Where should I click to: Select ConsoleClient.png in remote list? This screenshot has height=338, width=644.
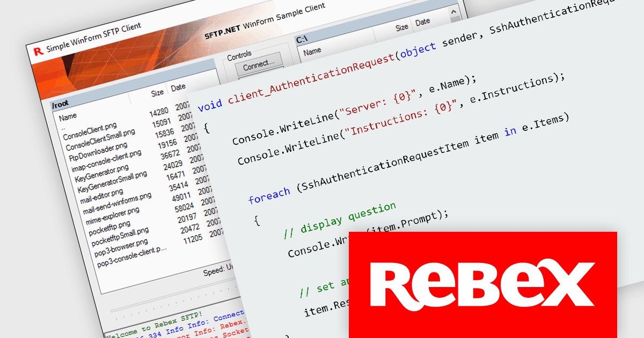(90, 131)
